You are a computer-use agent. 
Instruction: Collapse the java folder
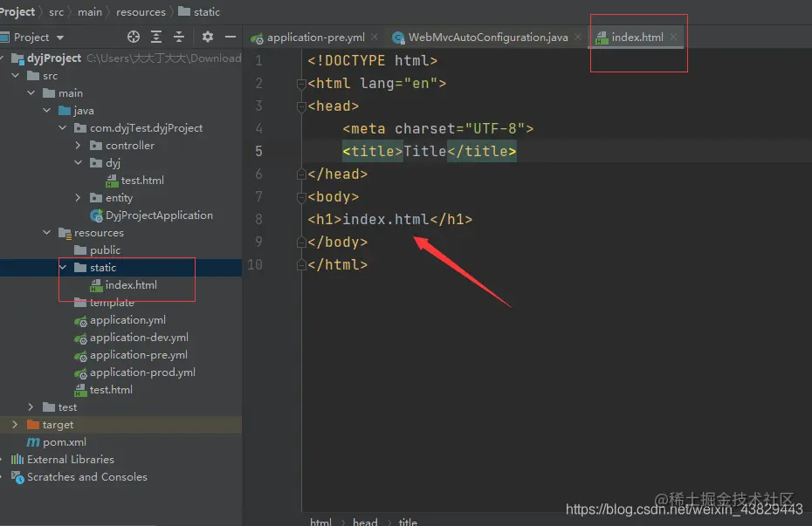point(46,110)
